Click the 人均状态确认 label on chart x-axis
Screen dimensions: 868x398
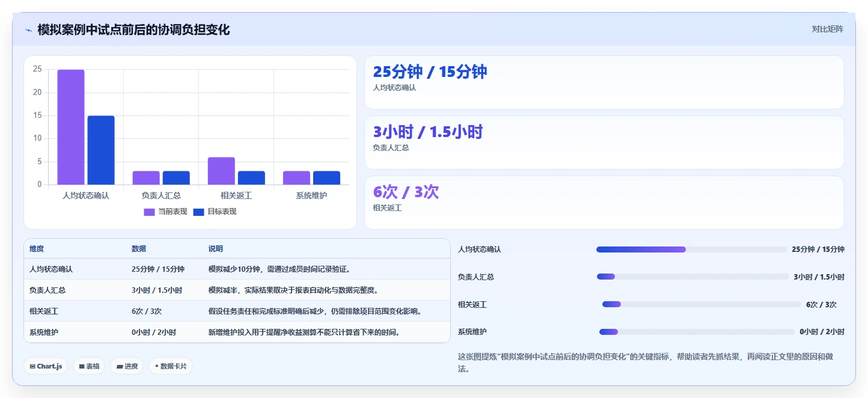click(86, 195)
